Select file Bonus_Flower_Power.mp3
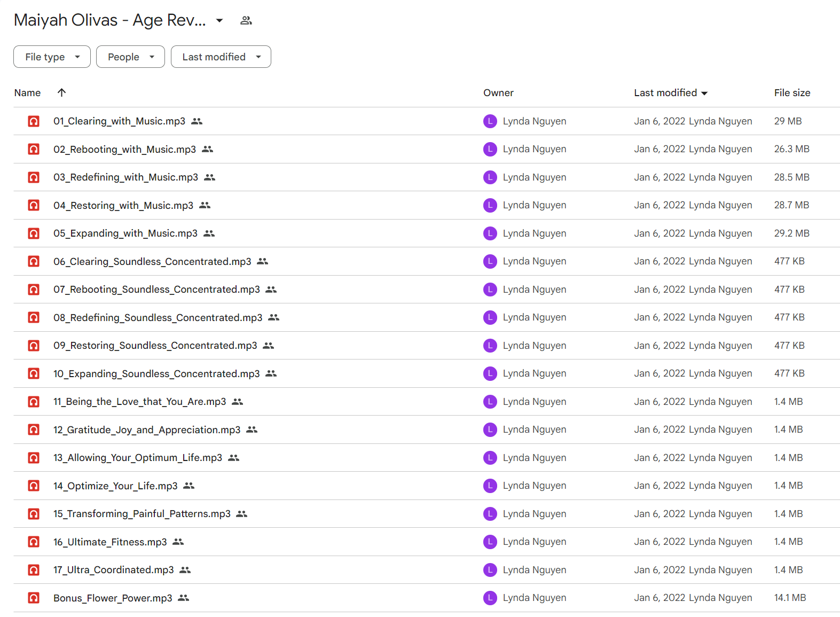The width and height of the screenshot is (840, 617). (x=113, y=598)
